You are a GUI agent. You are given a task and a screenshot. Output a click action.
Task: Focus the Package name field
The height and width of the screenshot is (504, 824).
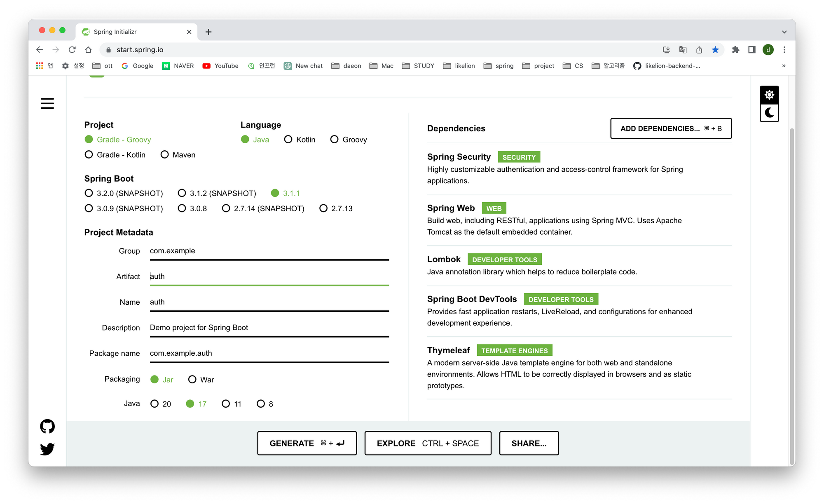(269, 353)
